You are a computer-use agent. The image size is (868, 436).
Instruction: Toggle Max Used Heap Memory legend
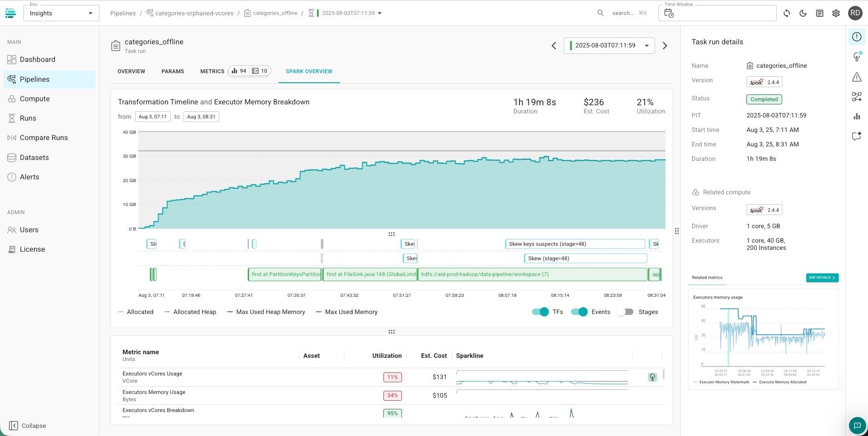pyautogui.click(x=266, y=312)
